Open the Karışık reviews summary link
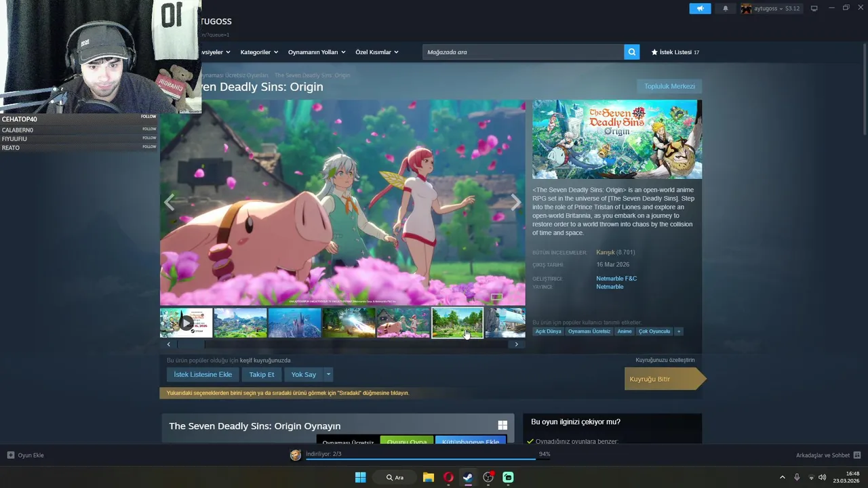868x488 pixels. (x=606, y=252)
